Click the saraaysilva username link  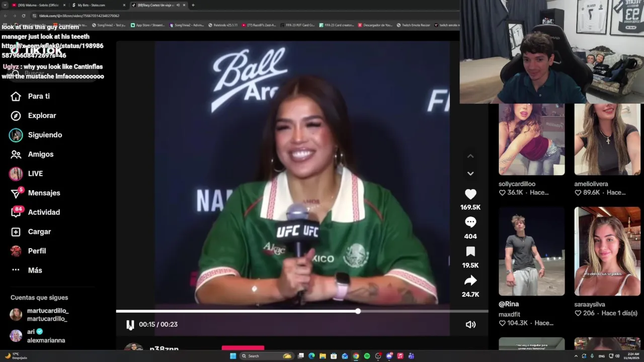point(589,304)
